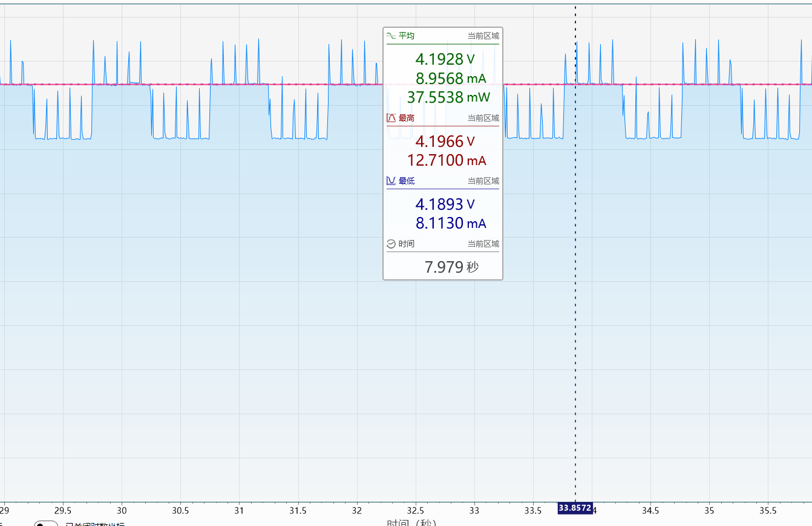The image size is (812, 526).
Task: Select the average voltage 4.1928 V reading
Action: pyautogui.click(x=445, y=59)
